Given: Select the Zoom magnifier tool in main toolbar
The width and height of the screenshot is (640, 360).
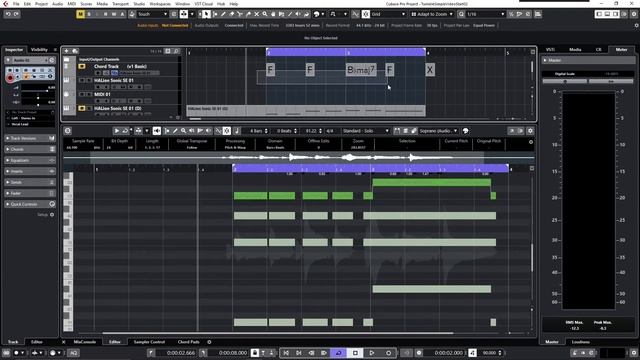Looking at the screenshot, I should [x=265, y=14].
